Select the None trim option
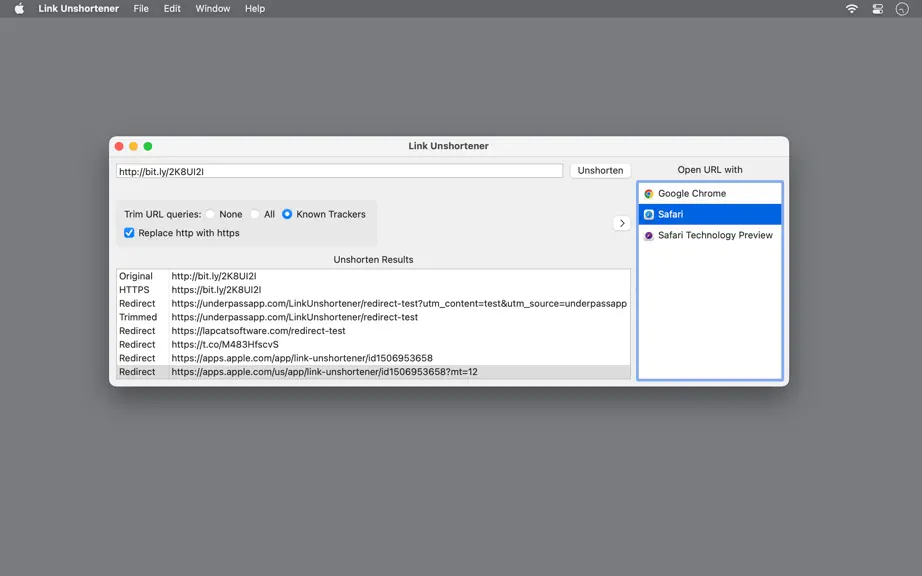Screen dimensions: 922x576 click(x=210, y=214)
